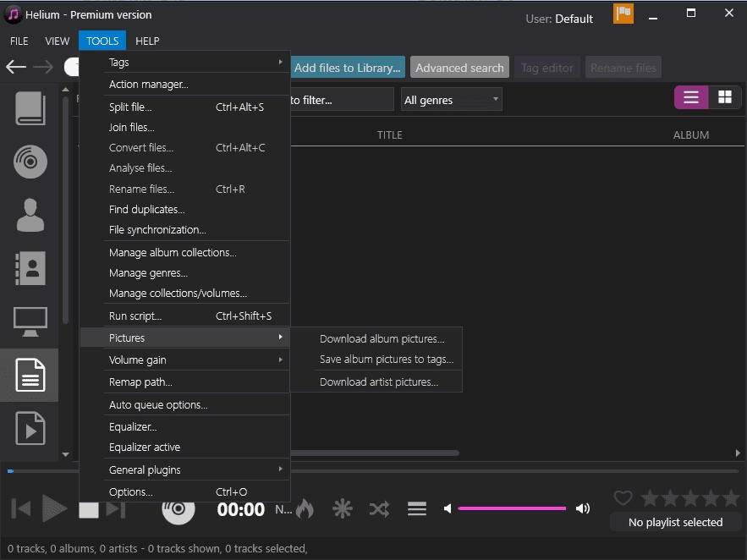The height and width of the screenshot is (560, 747).
Task: Stop playback with Stop button
Action: 89,510
